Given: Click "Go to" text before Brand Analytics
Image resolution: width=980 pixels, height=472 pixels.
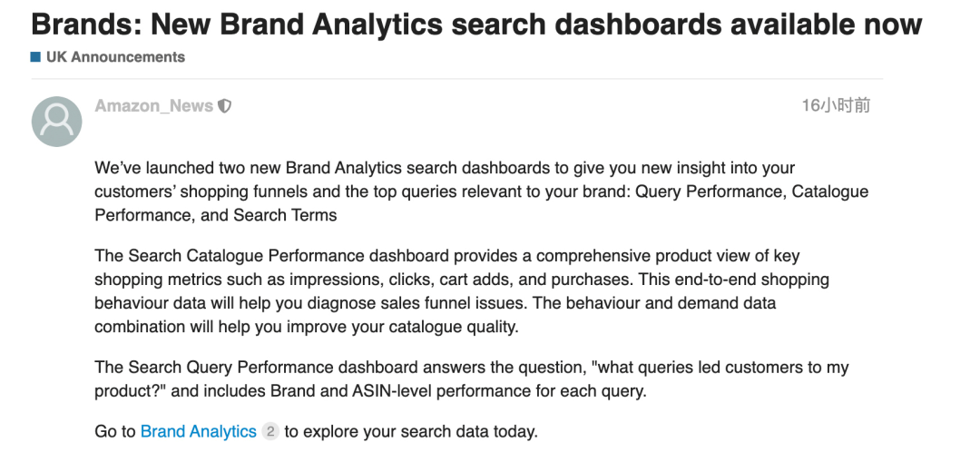Looking at the screenshot, I should [115, 432].
